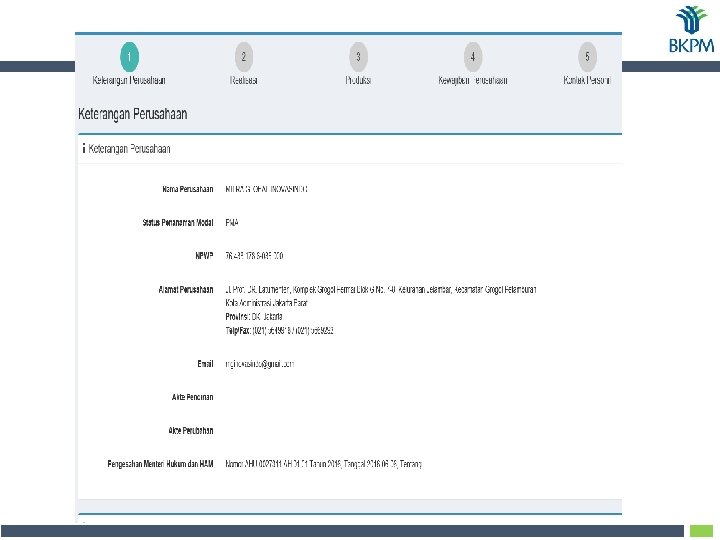Select step 1 Keterangan Perusahaan circle
This screenshot has height=540, width=720.
[x=129, y=56]
